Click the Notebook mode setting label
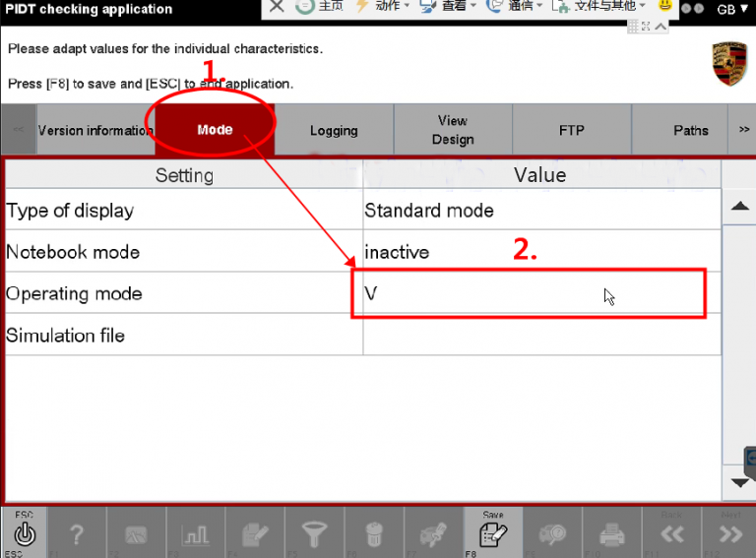The height and width of the screenshot is (558, 756). (x=73, y=252)
